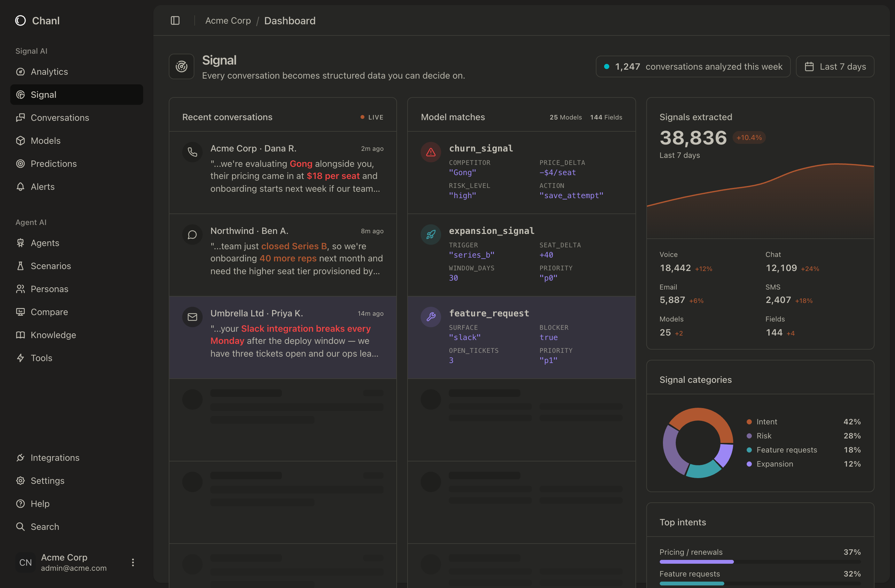Click the expansion_signal rocket icon
Viewport: 895px width, 588px height.
(431, 234)
